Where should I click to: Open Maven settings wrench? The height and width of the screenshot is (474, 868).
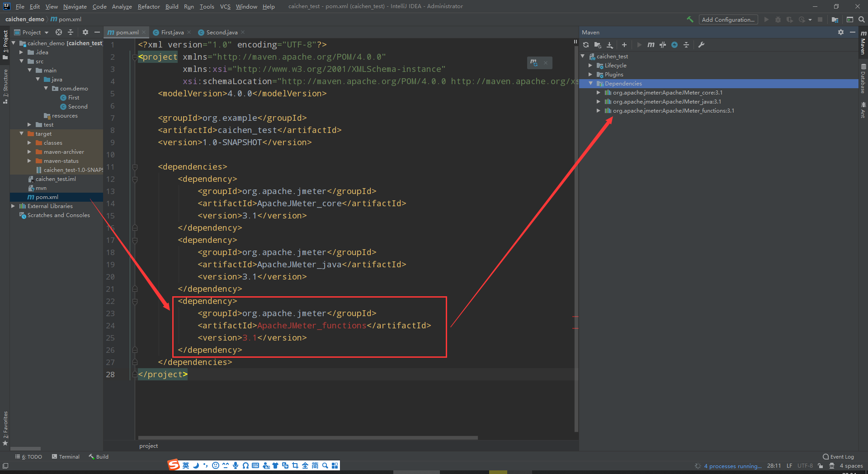pyautogui.click(x=701, y=45)
